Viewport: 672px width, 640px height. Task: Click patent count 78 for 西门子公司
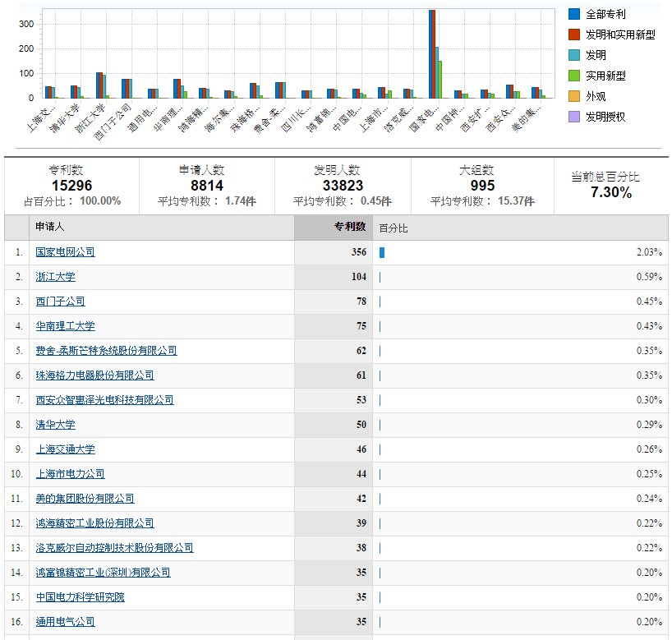tap(361, 302)
